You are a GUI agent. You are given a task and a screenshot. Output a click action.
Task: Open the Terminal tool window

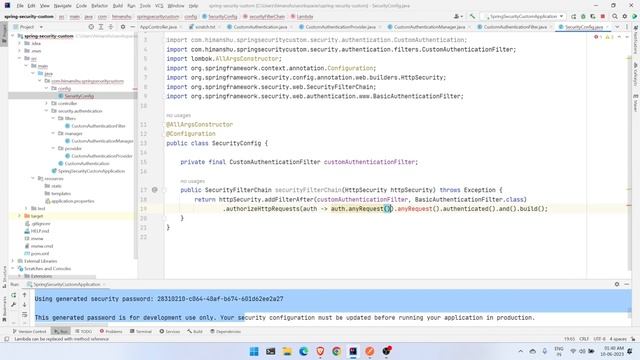[x=141, y=331]
